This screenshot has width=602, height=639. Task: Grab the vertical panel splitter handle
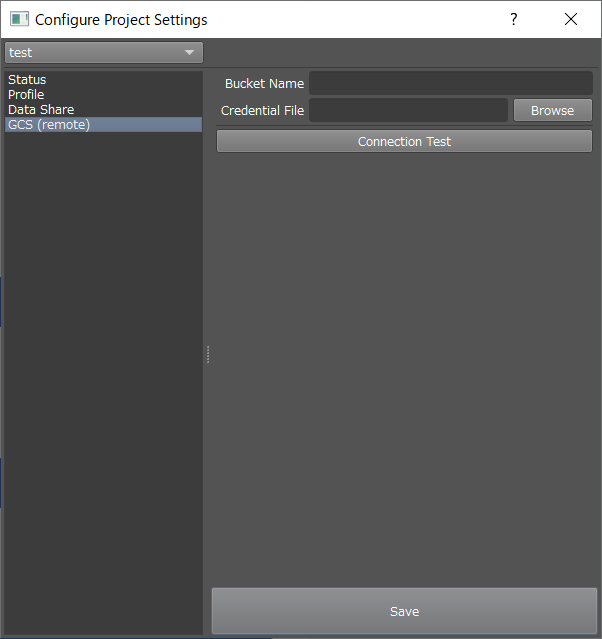pyautogui.click(x=207, y=354)
